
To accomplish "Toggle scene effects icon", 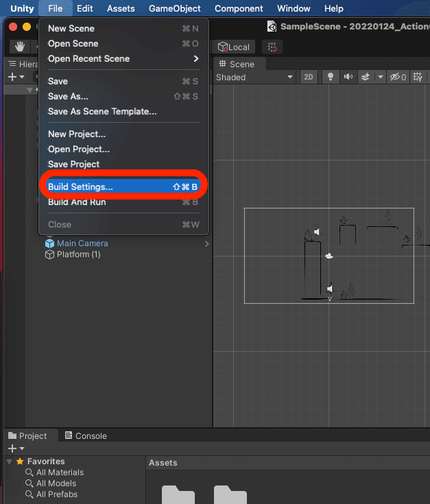I will [x=366, y=77].
